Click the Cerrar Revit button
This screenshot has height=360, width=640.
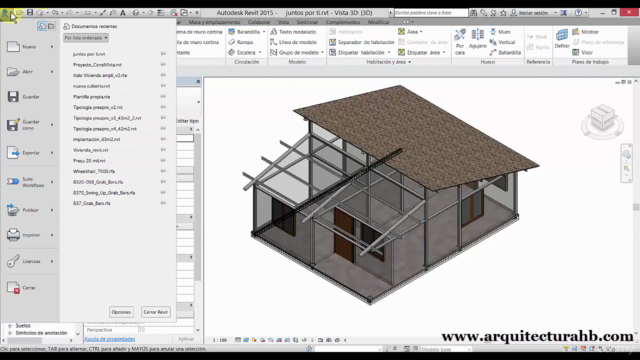[156, 312]
